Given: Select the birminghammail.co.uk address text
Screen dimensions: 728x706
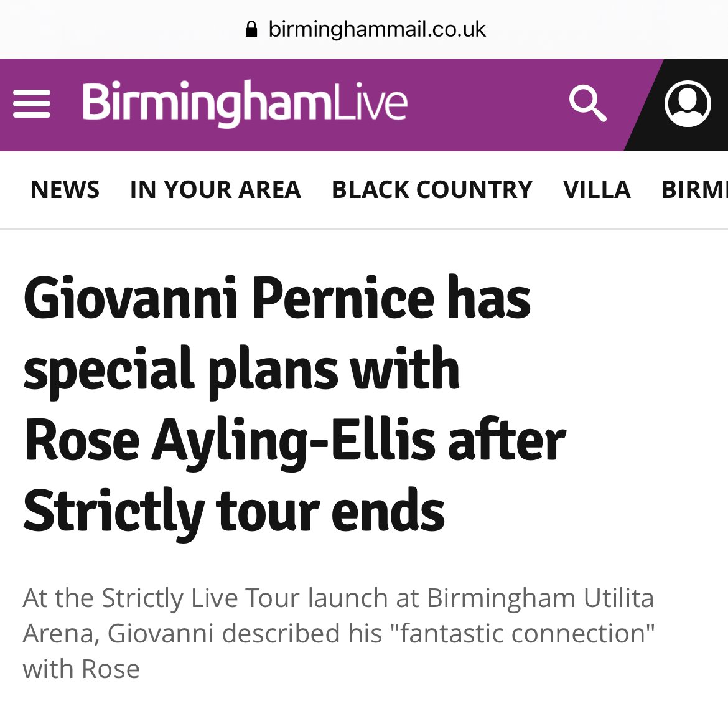Looking at the screenshot, I should (x=377, y=30).
